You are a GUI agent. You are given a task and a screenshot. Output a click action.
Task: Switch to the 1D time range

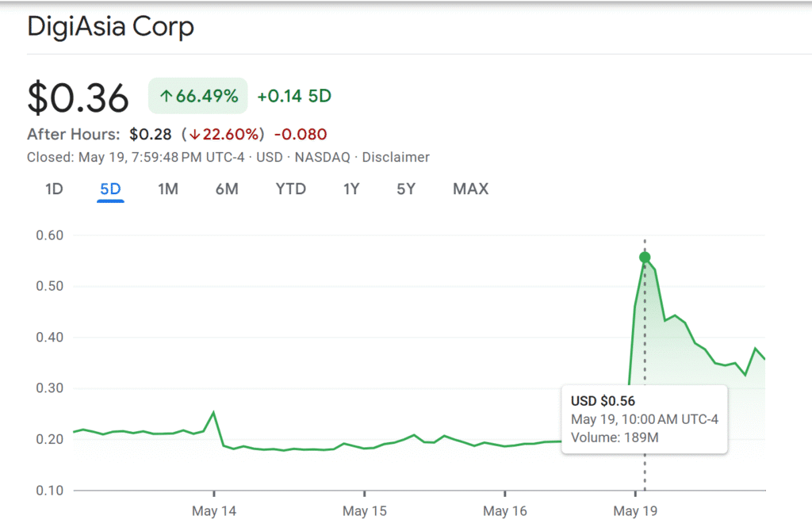tap(54, 189)
